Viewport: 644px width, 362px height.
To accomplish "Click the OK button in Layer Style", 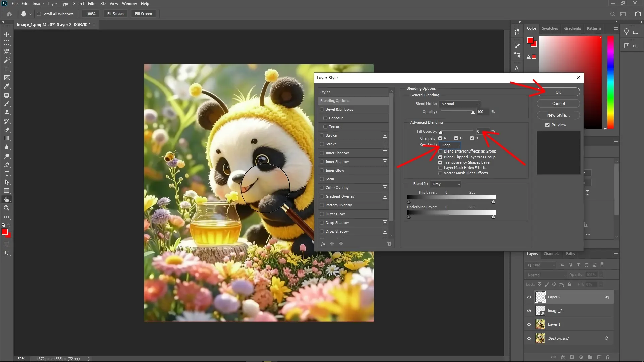I will click(x=558, y=92).
